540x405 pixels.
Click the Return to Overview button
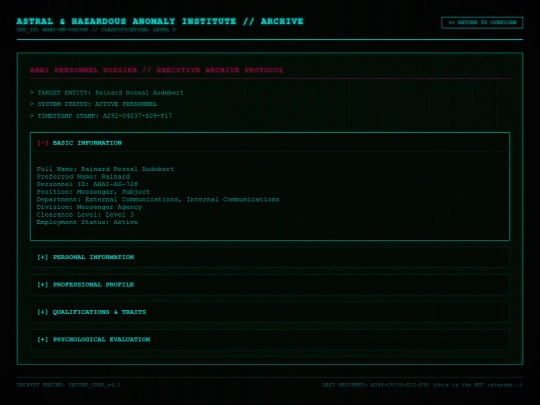click(x=482, y=22)
